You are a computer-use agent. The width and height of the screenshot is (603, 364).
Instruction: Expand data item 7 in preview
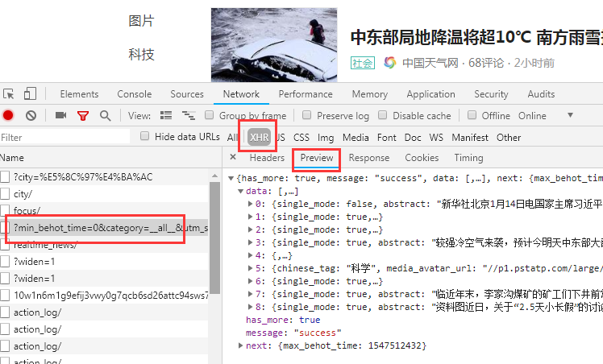point(250,294)
